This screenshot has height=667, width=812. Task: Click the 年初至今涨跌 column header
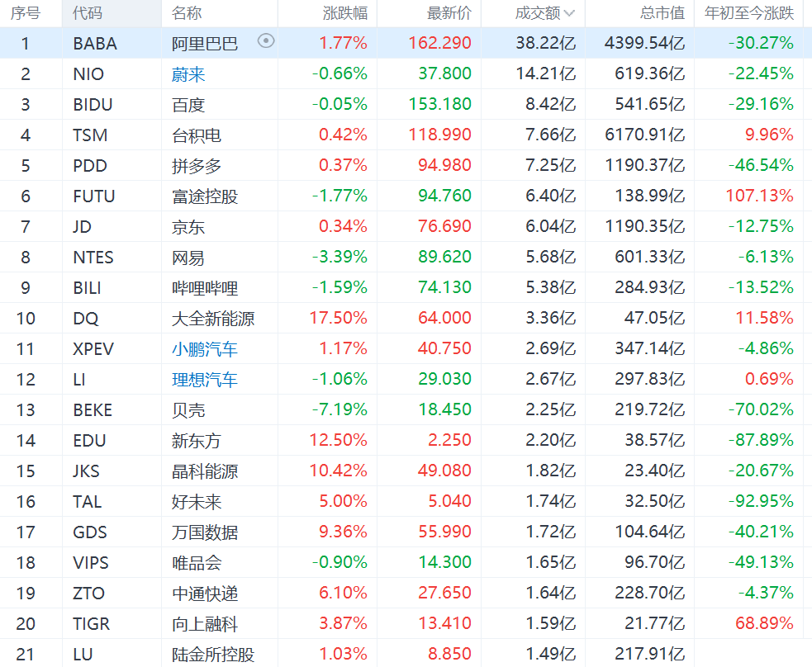(748, 13)
